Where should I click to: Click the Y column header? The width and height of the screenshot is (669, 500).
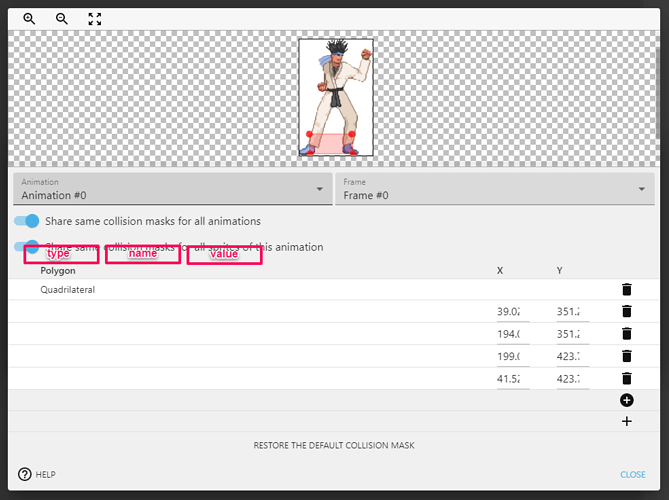(559, 270)
